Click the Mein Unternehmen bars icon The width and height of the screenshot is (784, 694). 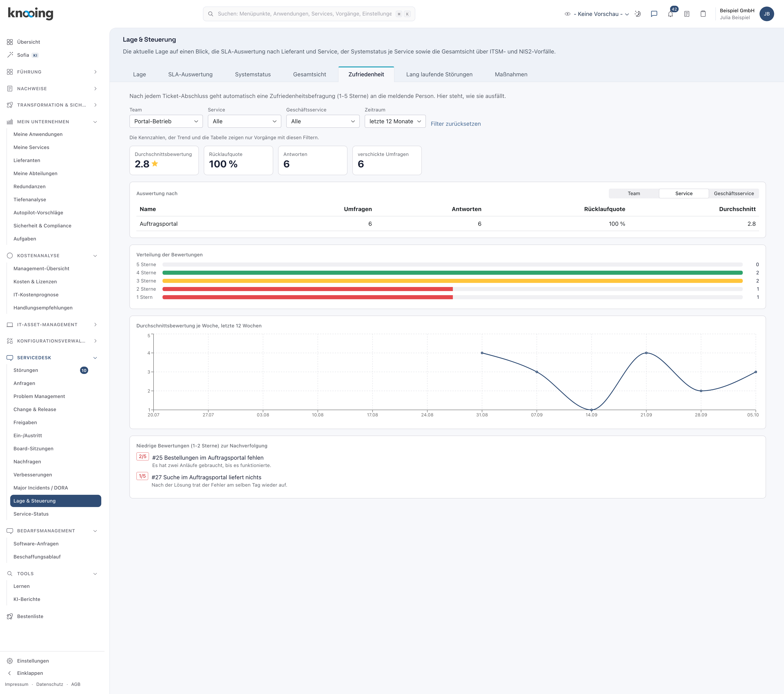point(10,121)
